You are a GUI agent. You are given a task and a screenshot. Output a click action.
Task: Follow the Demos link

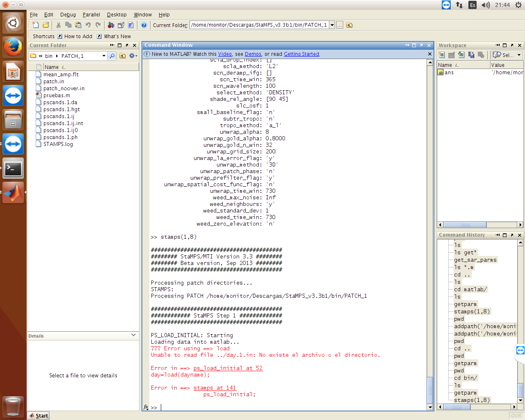[253, 54]
